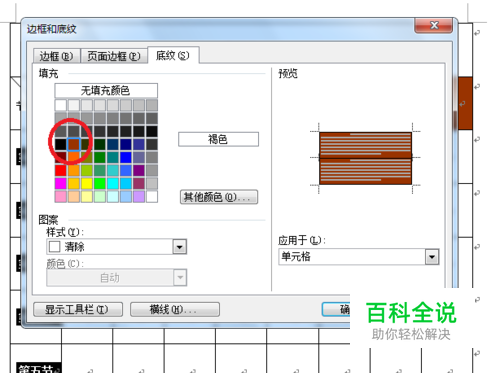Select the bright red swatch

click(x=61, y=170)
